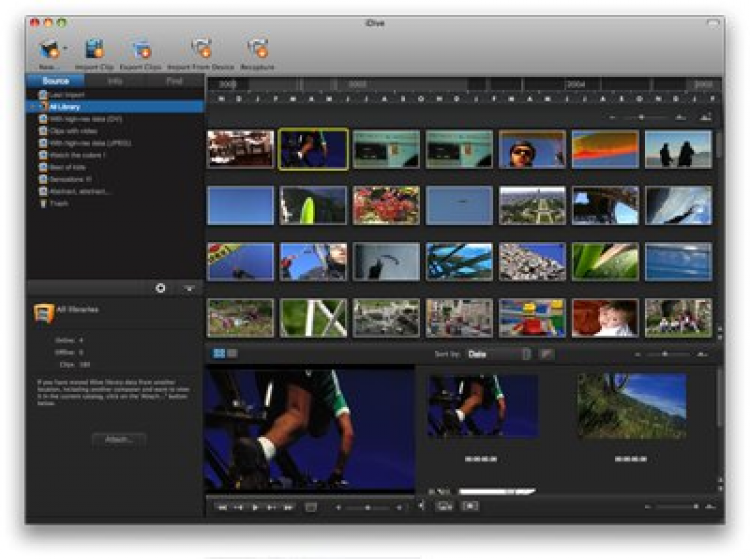Screen dimensions: 750x559
Task: Select the red flowers thumbnail
Action: 386,205
